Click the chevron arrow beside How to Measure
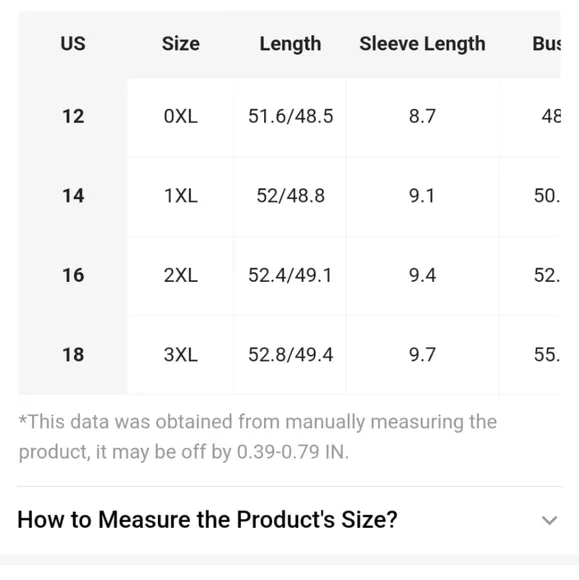This screenshot has width=579, height=580. pos(549,520)
